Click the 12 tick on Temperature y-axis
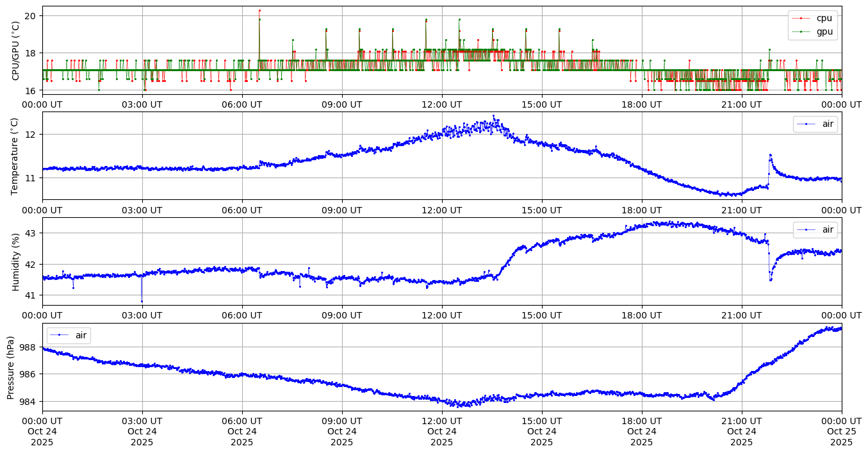Image resolution: width=868 pixels, height=453 pixels. (x=32, y=135)
